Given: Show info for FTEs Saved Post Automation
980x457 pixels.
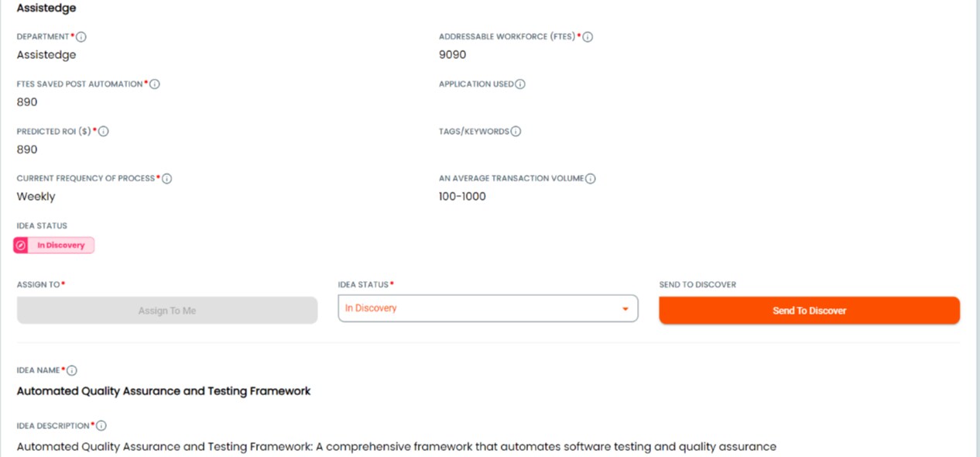Looking at the screenshot, I should [x=154, y=84].
